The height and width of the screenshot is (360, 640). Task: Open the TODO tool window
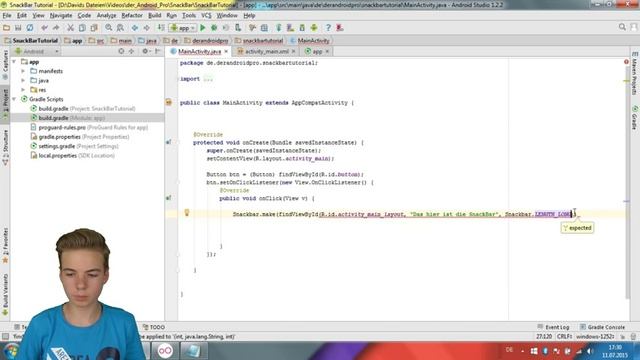(154, 327)
